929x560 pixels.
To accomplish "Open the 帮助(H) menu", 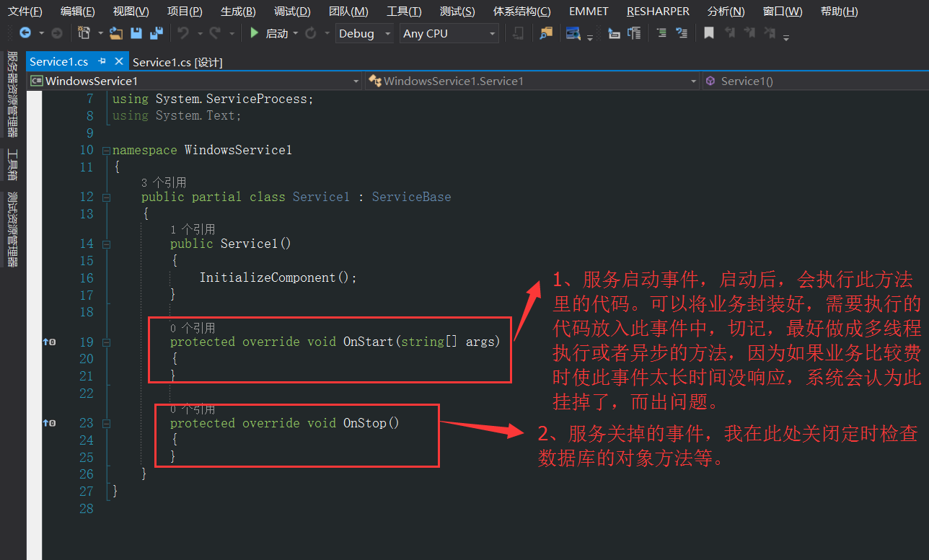I will 839,11.
